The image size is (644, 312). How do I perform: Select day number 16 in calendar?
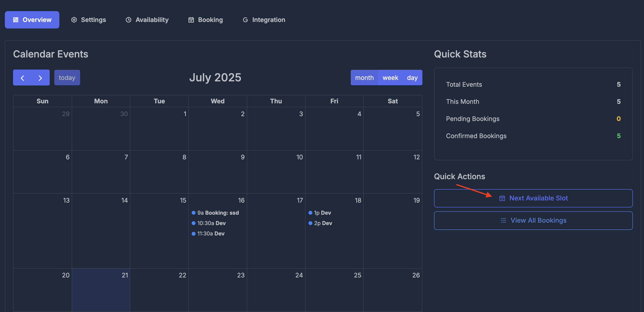coord(241,200)
